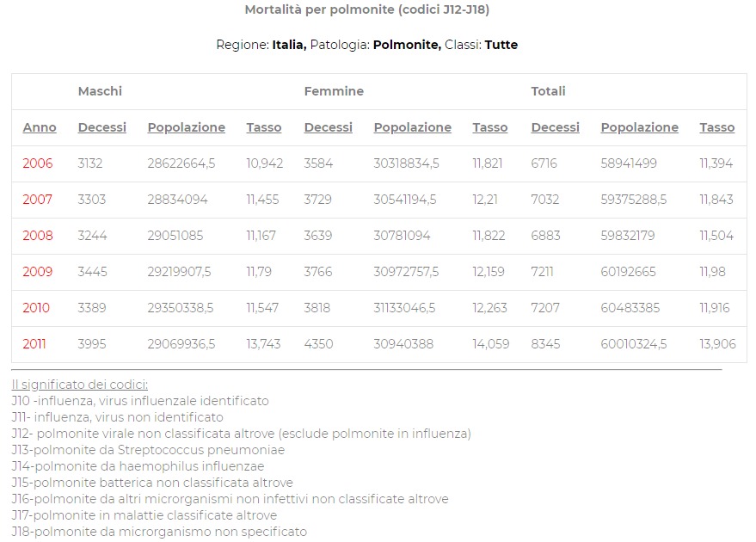Sort by Tasso under Maschi
Screen dimensions: 756x542
(263, 127)
